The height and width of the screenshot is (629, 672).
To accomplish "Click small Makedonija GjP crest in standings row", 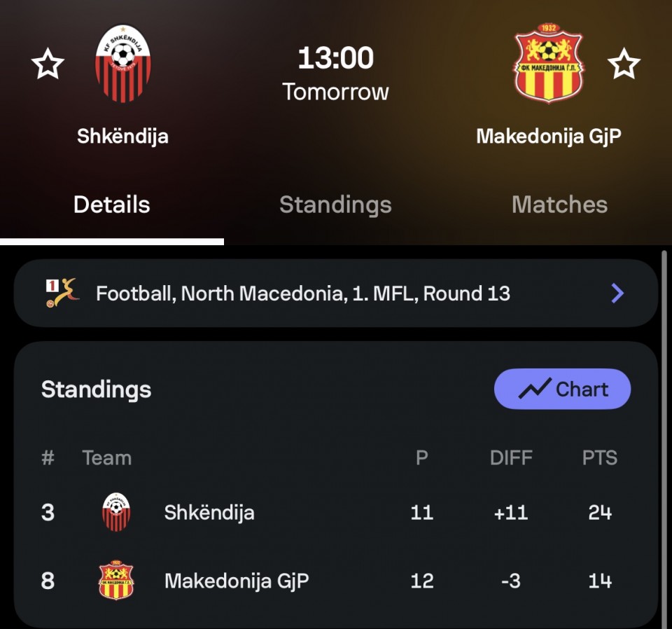I will pos(116,581).
